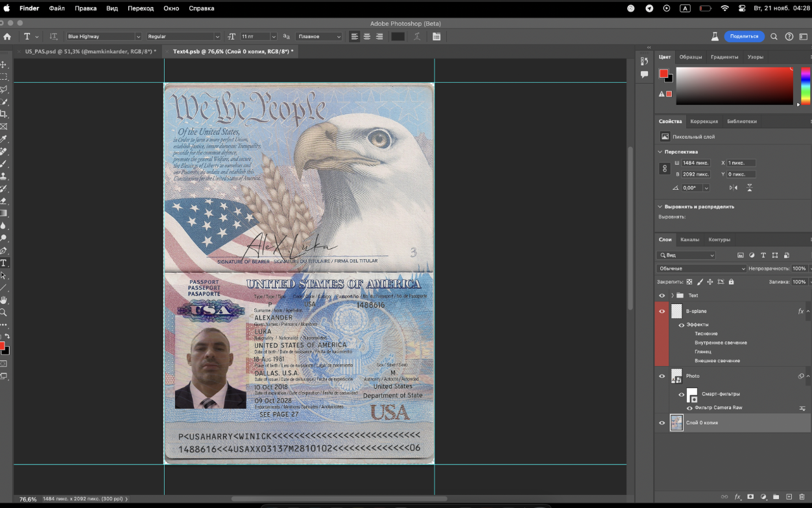Viewport: 812px width, 508px height.
Task: Select the Gradient tool
Action: coord(3,213)
